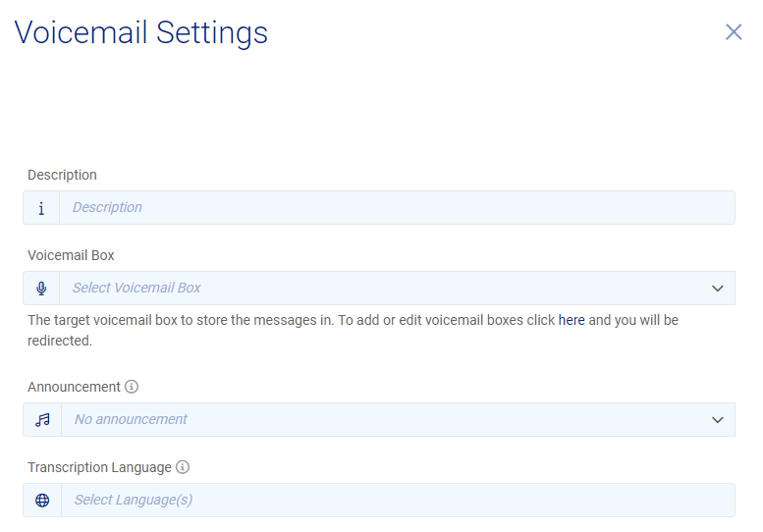Follow the 'here' link to edit voicemail boxes

coord(572,320)
